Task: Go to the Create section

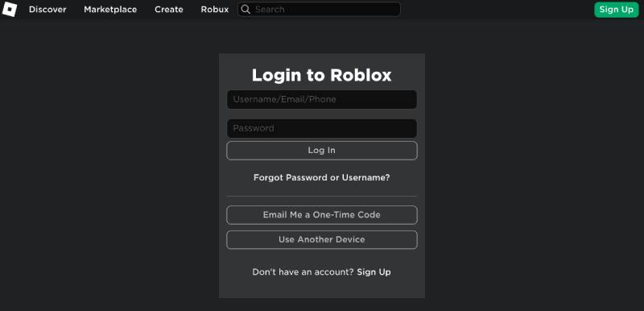Action: pyautogui.click(x=169, y=10)
